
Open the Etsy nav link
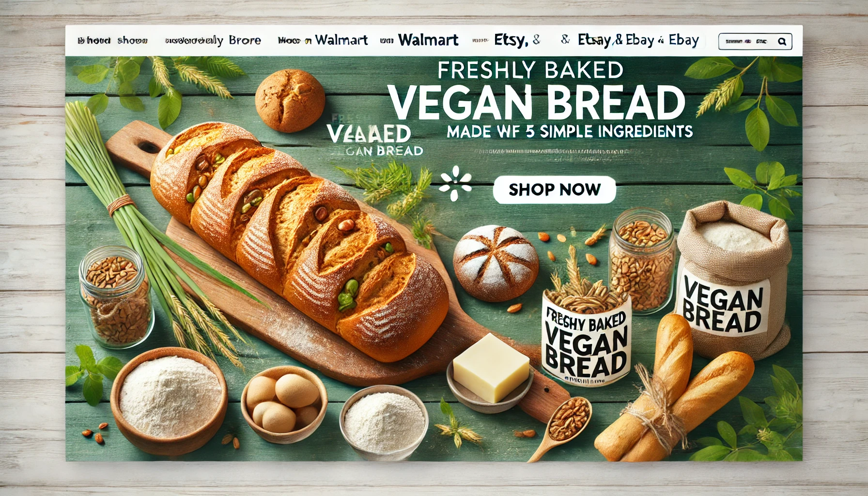[511, 40]
